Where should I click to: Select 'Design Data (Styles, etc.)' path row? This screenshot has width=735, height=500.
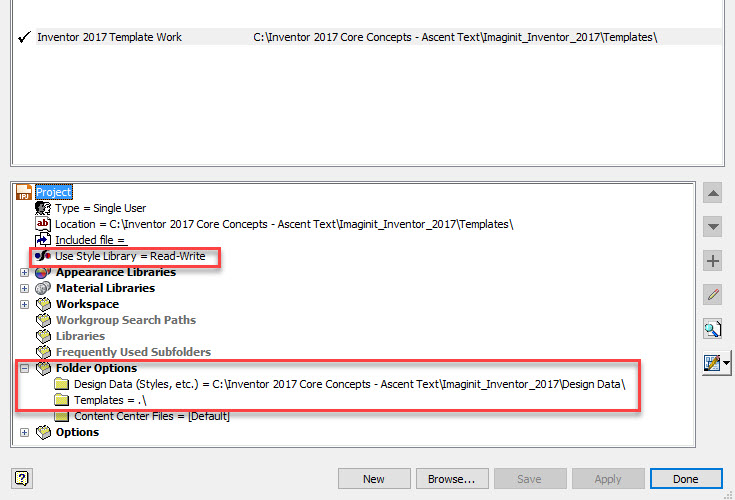pyautogui.click(x=350, y=384)
